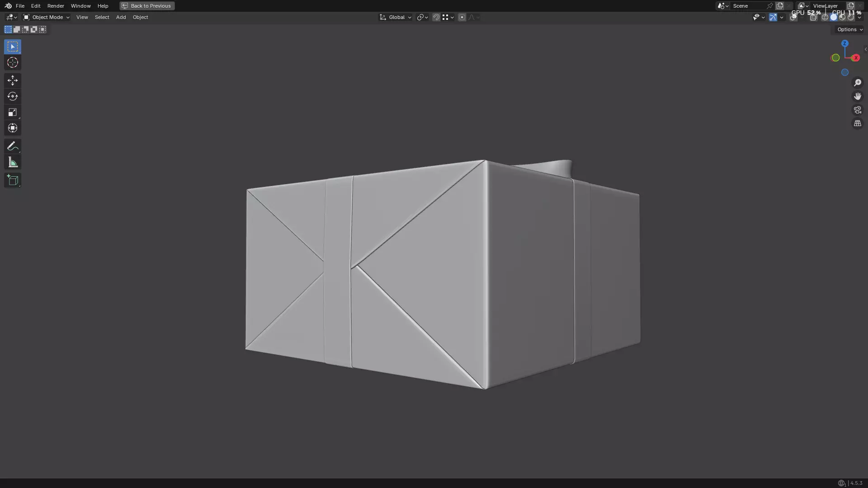Open the Add menu in viewport header
This screenshot has width=868, height=488.
pos(121,17)
